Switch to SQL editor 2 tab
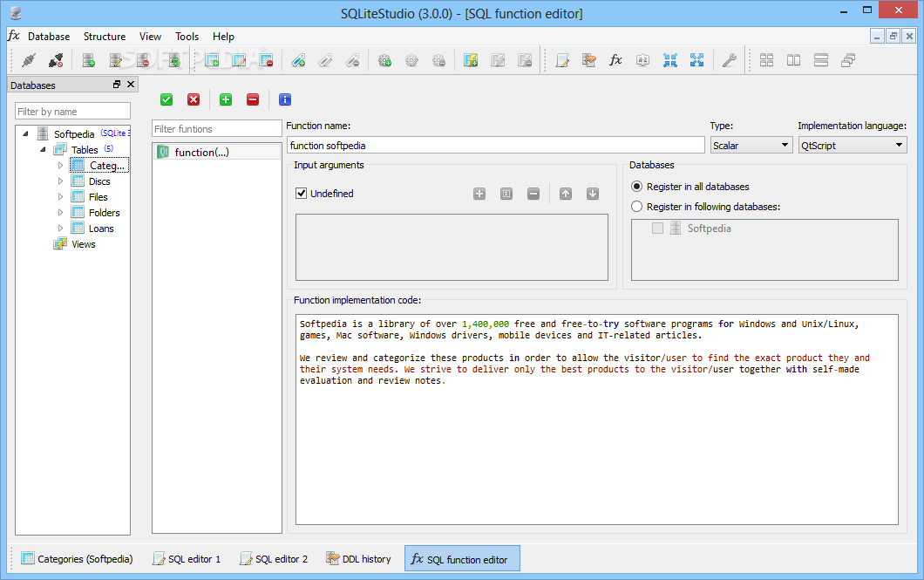Screen dimensions: 924x580 click(x=274, y=559)
